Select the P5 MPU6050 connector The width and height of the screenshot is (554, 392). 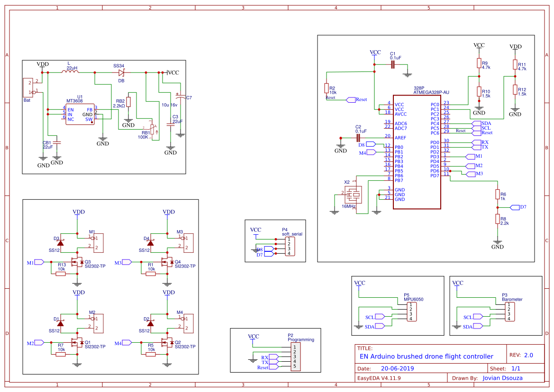pos(414,312)
